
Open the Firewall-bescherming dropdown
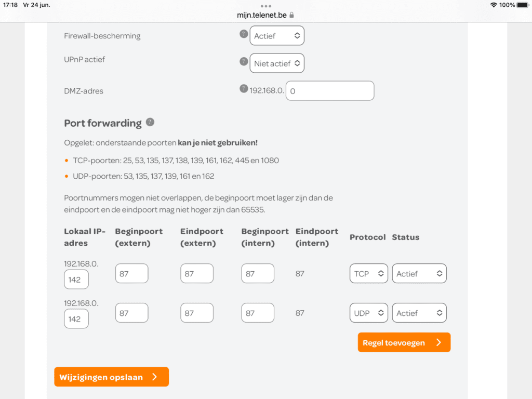coord(277,35)
